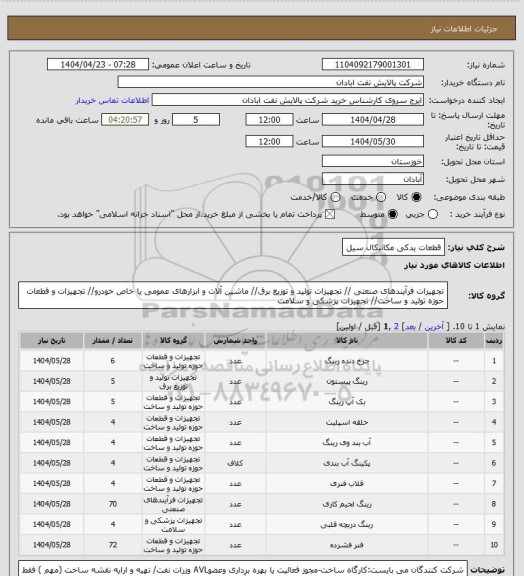Click the remaining time countdown 04:20:57
Screen dimensions: 524x576
[x=125, y=120]
